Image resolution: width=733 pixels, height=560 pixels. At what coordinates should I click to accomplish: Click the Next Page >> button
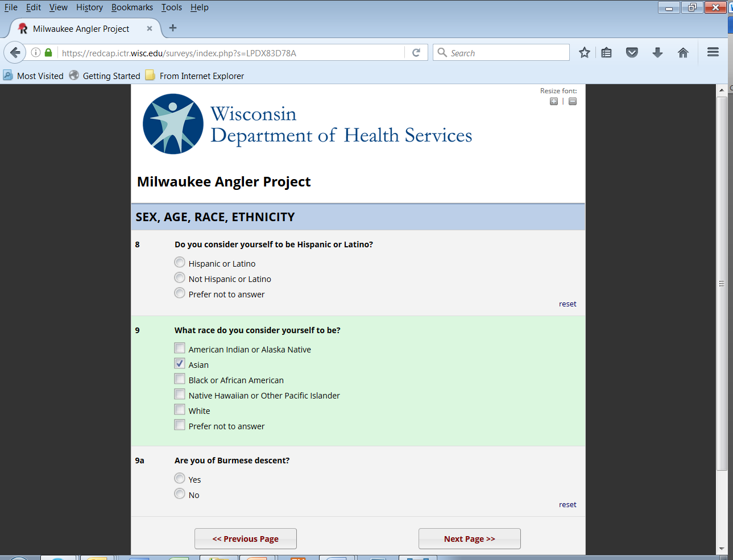click(470, 538)
